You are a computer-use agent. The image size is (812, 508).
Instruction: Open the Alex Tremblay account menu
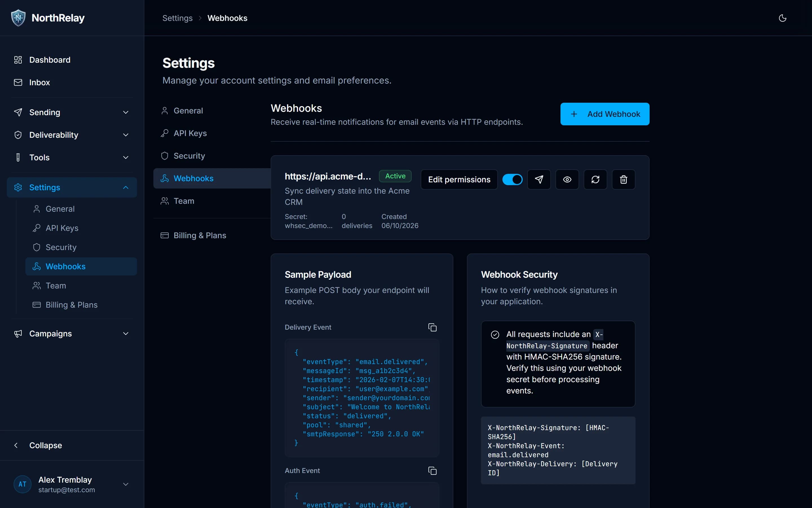pyautogui.click(x=72, y=484)
